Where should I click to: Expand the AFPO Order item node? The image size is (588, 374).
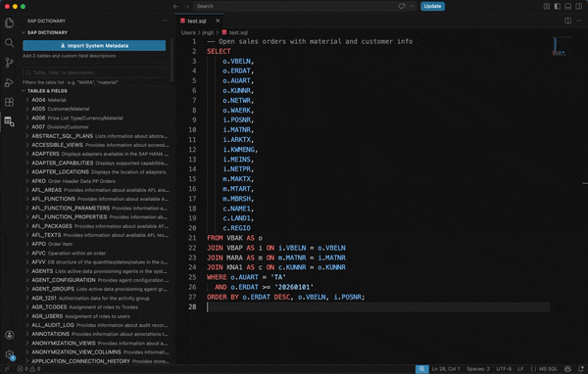tap(27, 244)
